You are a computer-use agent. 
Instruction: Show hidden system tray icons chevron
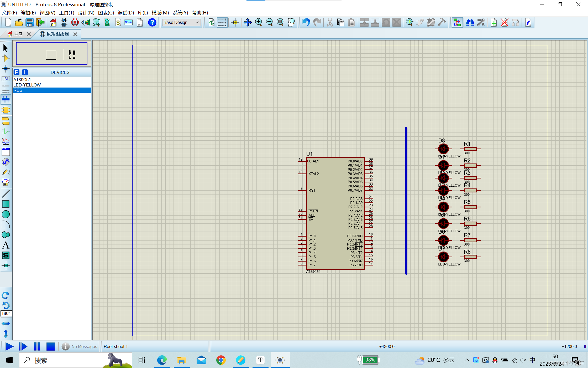pos(466,360)
